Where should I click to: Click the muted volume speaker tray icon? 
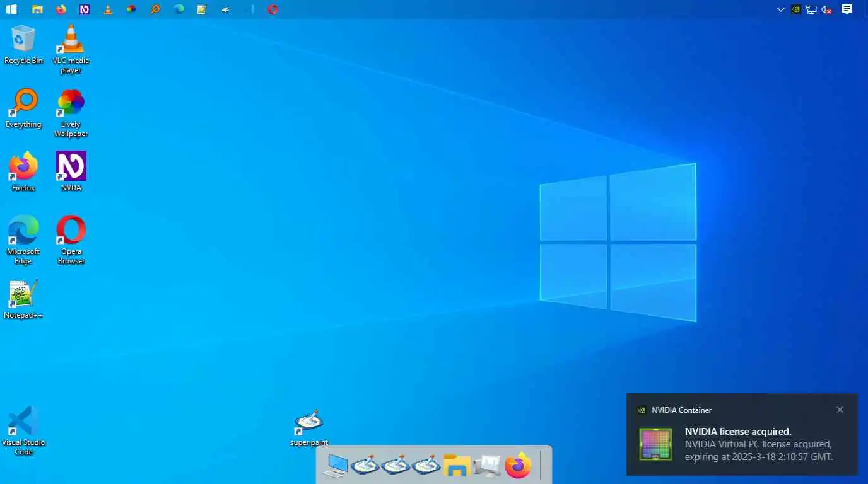pyautogui.click(x=826, y=9)
